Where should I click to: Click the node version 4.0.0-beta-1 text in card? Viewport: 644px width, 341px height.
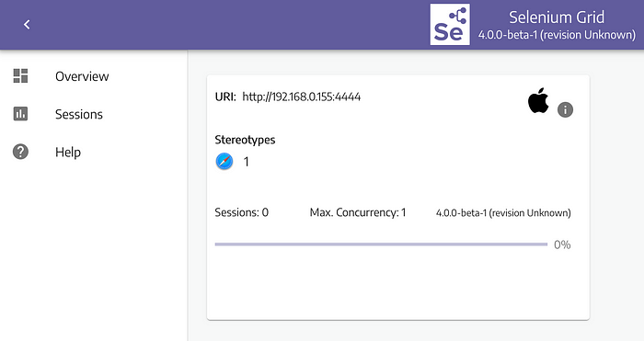[x=503, y=213]
